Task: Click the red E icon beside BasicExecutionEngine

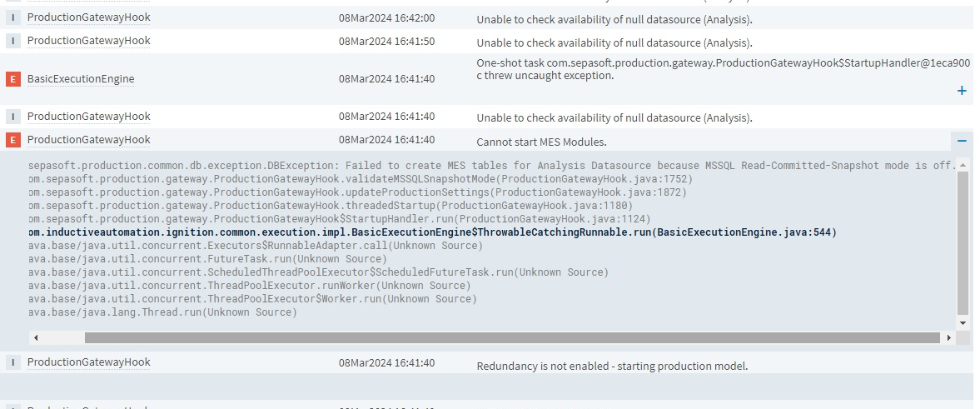Action: tap(12, 79)
